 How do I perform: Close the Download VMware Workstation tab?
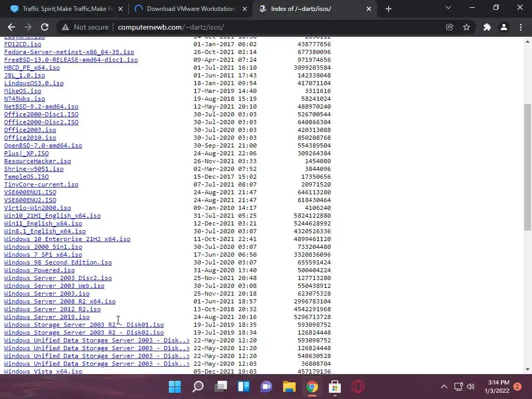[x=245, y=9]
